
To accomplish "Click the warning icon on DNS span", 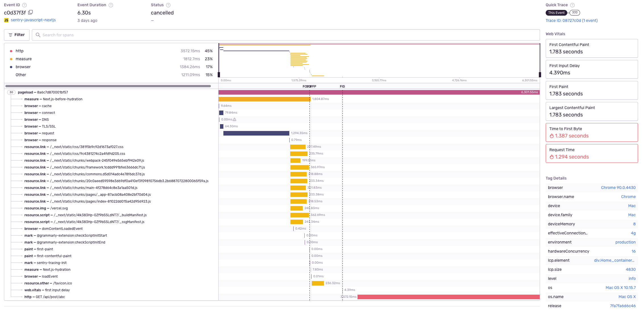I will point(234,120).
